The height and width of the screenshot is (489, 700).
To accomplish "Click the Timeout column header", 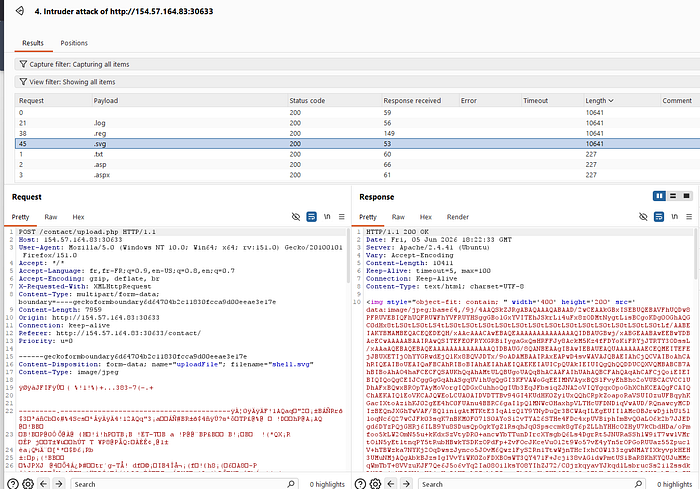I will 553,100.
